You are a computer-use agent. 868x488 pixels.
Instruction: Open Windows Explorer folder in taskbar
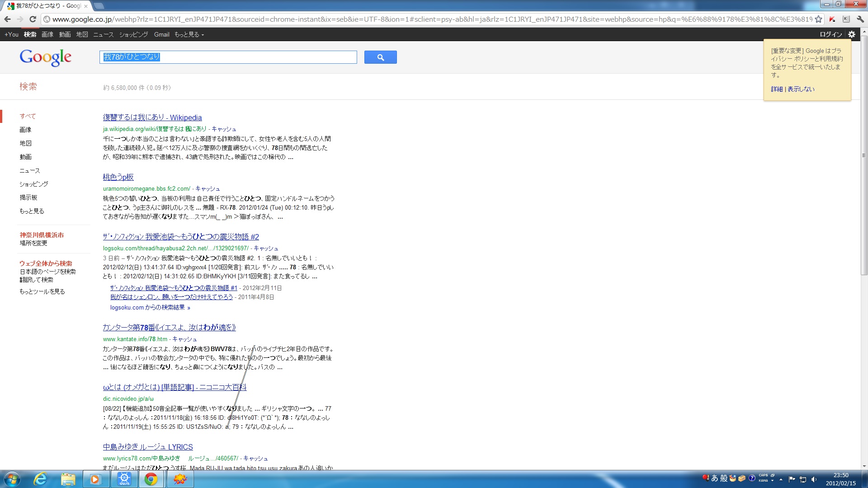(68, 479)
